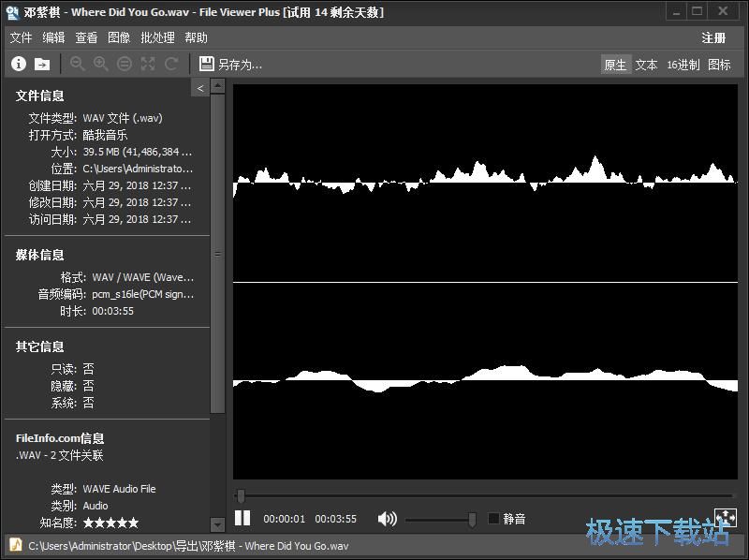Click the zoom in magnifier icon
Viewport: 749px width, 560px height.
click(101, 64)
